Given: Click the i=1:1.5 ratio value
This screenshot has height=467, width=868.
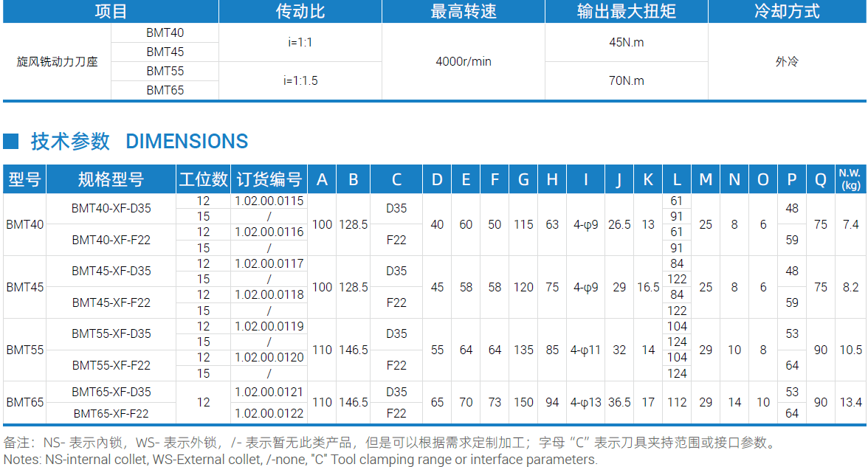Looking at the screenshot, I should click(x=300, y=81).
